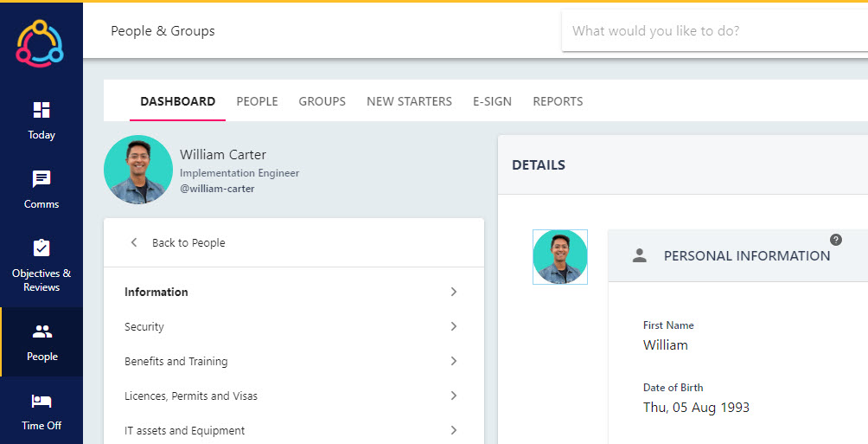Open the Time Off bed icon

pyautogui.click(x=41, y=401)
